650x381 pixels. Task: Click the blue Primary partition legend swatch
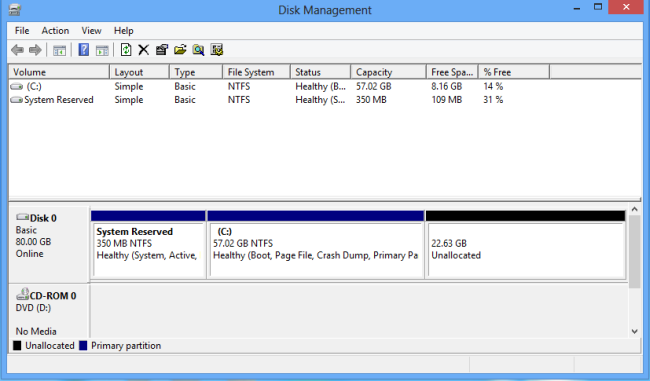pyautogui.click(x=83, y=346)
